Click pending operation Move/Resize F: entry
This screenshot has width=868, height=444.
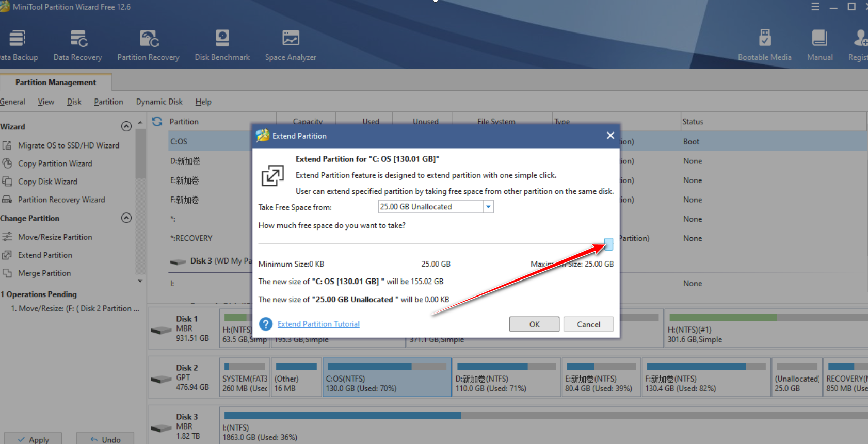(75, 308)
